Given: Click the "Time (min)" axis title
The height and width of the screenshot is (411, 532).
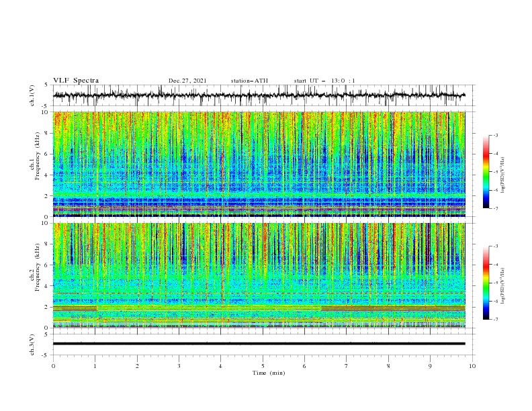Looking at the screenshot, I should tap(269, 373).
